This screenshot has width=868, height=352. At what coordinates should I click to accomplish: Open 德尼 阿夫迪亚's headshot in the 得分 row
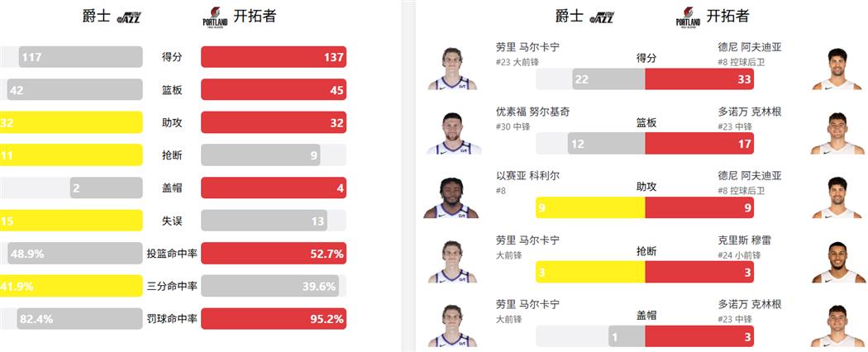[836, 67]
